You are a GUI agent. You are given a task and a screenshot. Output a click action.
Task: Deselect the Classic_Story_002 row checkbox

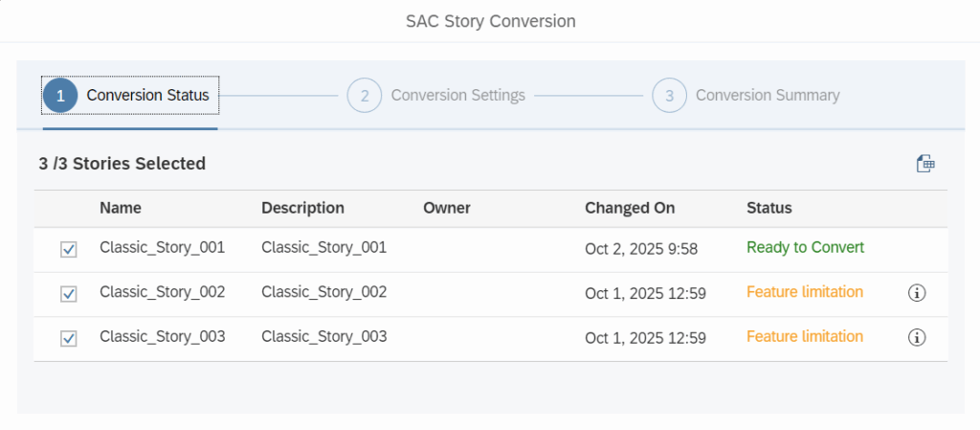coord(69,293)
